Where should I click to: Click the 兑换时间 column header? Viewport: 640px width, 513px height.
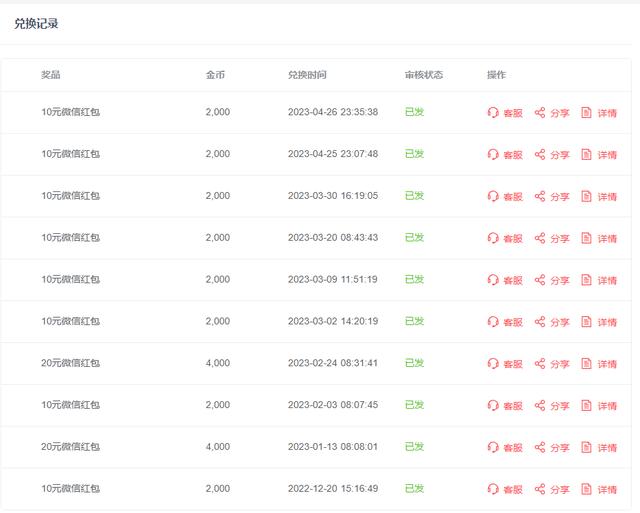coord(307,75)
